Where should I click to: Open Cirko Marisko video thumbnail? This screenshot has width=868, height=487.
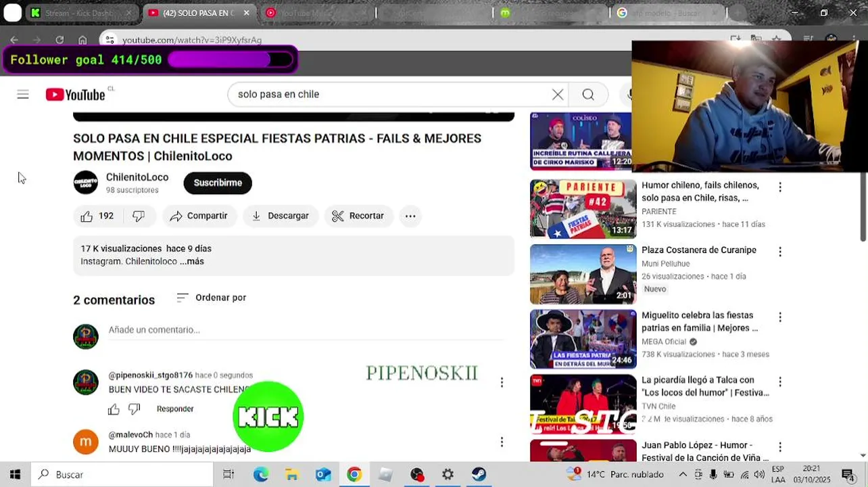pos(581,141)
